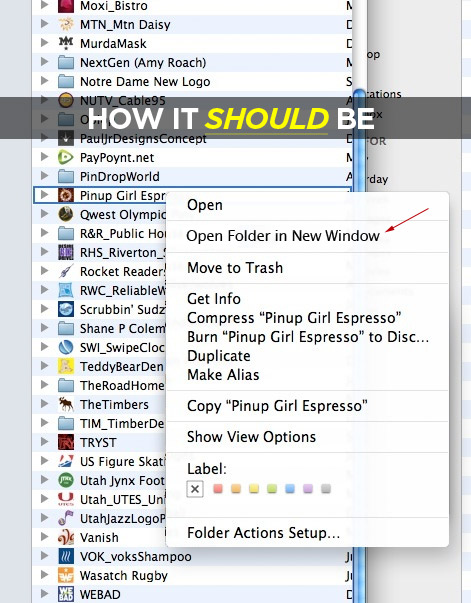Click the TeddyBearDen yellow icon
The height and width of the screenshot is (603, 471).
coord(66,366)
